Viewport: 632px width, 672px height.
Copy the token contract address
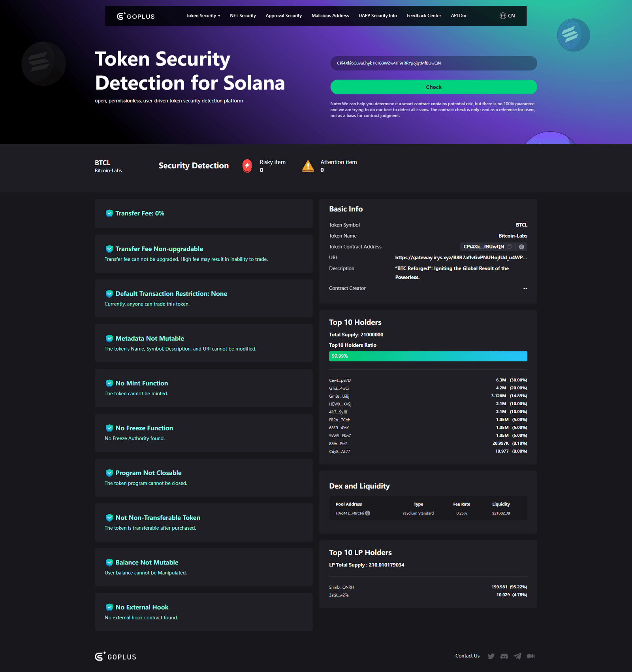pyautogui.click(x=510, y=247)
